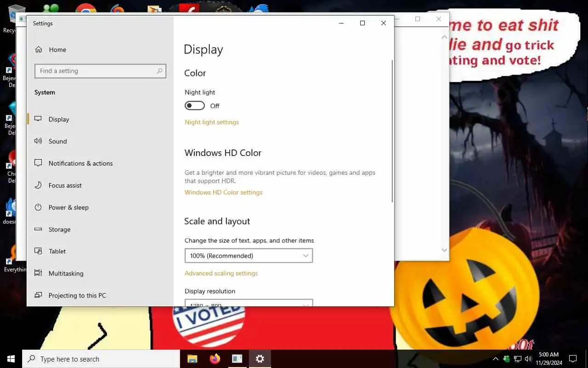Go to Settings Home

click(51, 50)
